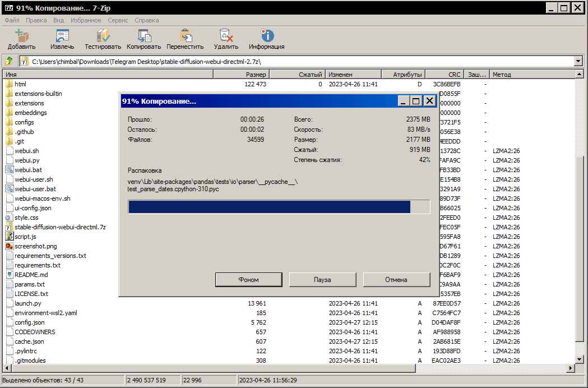
Task: Open the address bar path dropdown
Action: point(578,61)
